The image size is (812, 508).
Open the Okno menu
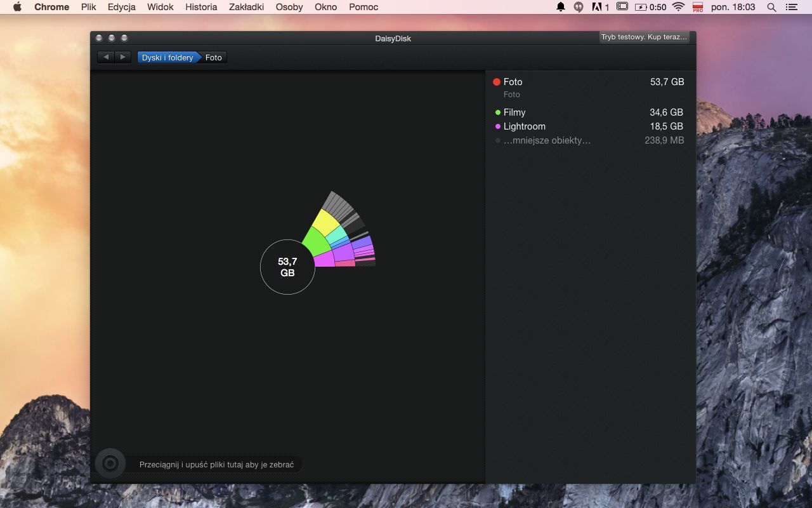326,7
